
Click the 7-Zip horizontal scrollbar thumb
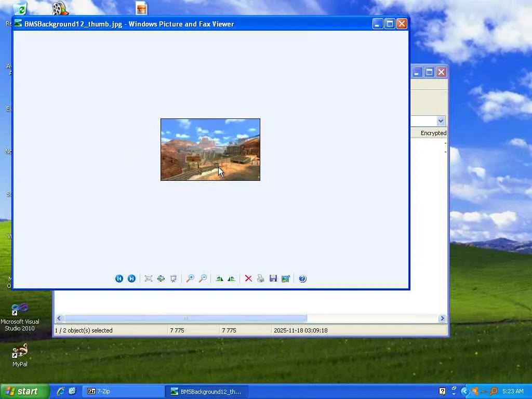tap(185, 318)
